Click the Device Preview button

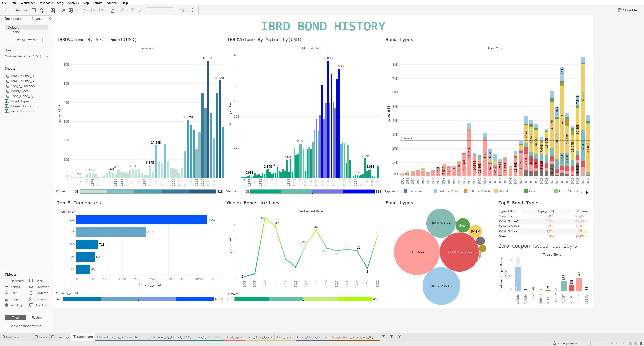tap(26, 40)
